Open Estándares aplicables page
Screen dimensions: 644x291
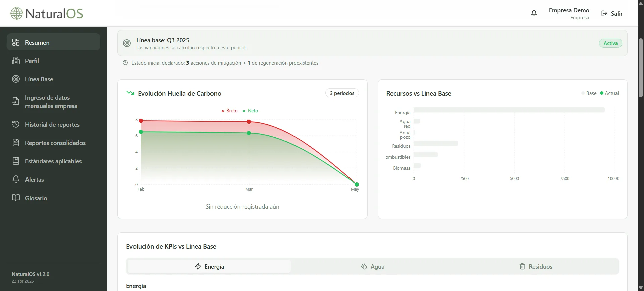click(53, 161)
